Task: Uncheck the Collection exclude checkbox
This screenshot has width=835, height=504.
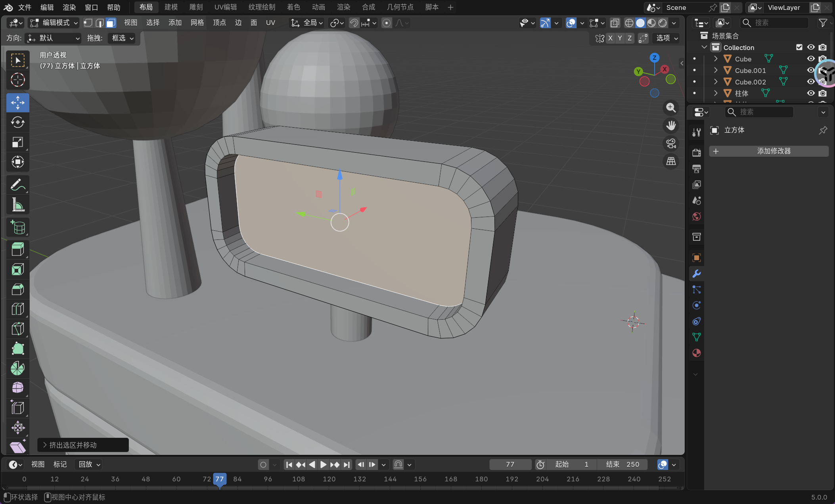Action: tap(799, 47)
